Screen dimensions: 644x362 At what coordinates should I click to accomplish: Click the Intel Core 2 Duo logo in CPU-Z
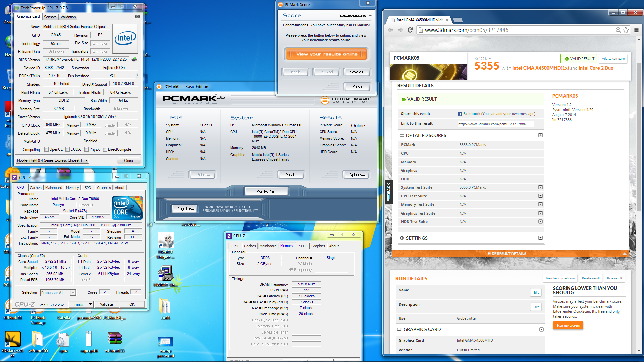(127, 208)
